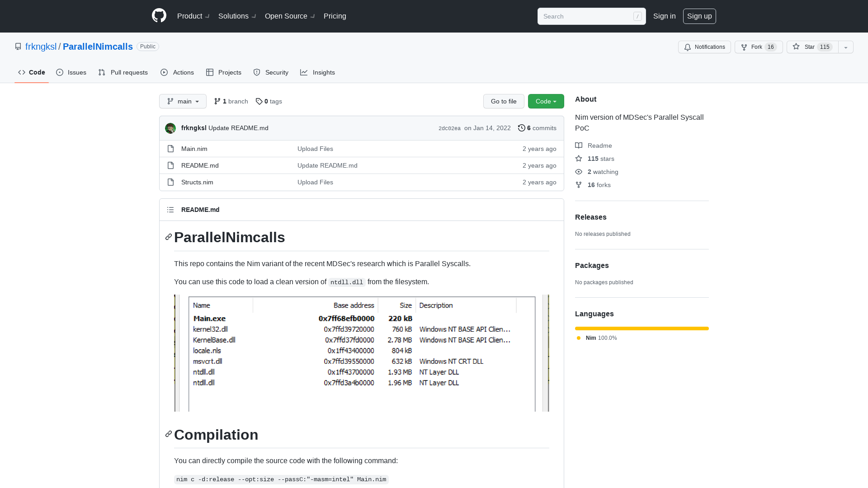Open frkngksl avatar in the commit row
This screenshot has height=488, width=868.
click(x=170, y=128)
